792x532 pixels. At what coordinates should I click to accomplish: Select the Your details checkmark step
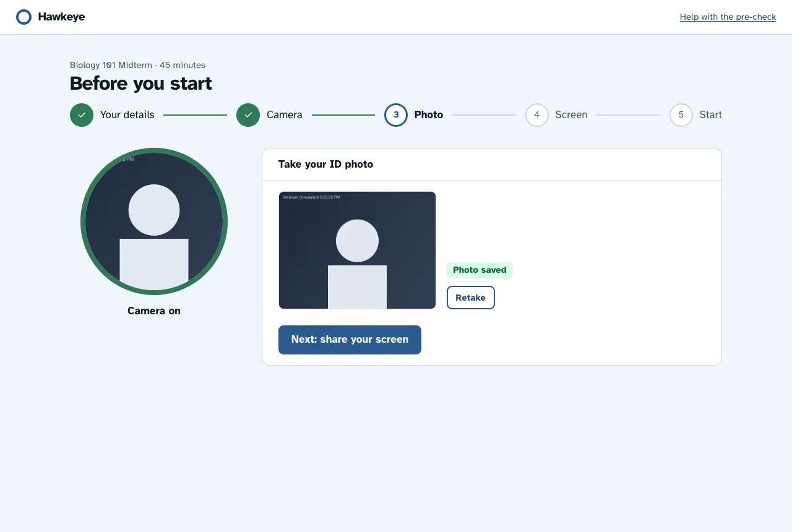click(x=82, y=115)
